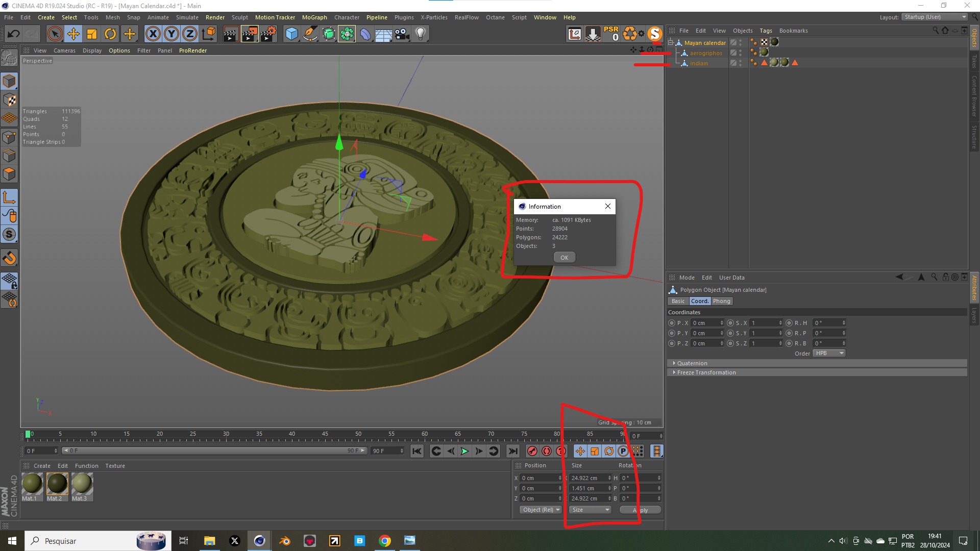The image size is (980, 551).
Task: Switch to Phong tab in Attributes
Action: tap(721, 301)
